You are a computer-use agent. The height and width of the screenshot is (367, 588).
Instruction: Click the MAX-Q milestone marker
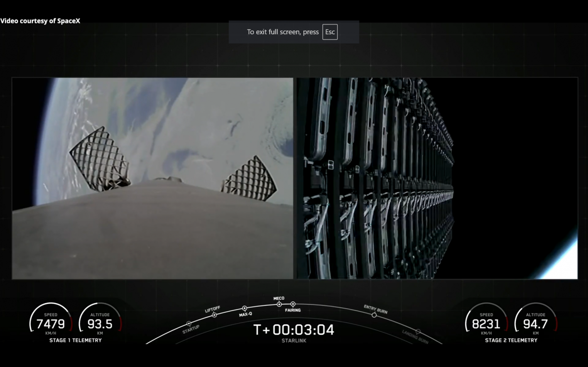tap(244, 308)
